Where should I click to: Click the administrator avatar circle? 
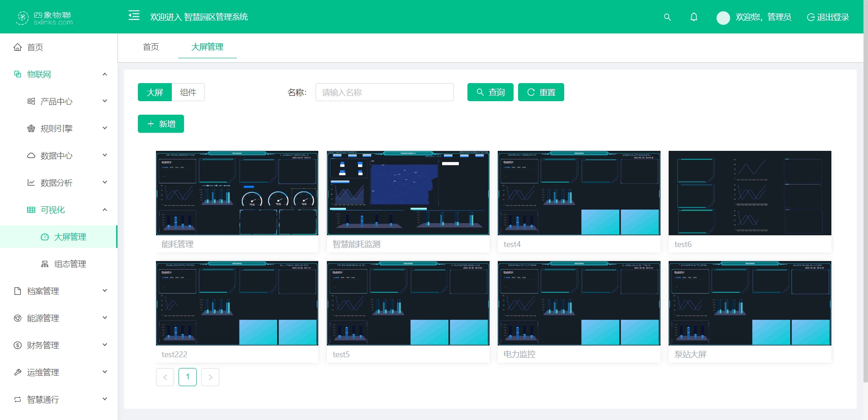coord(723,18)
